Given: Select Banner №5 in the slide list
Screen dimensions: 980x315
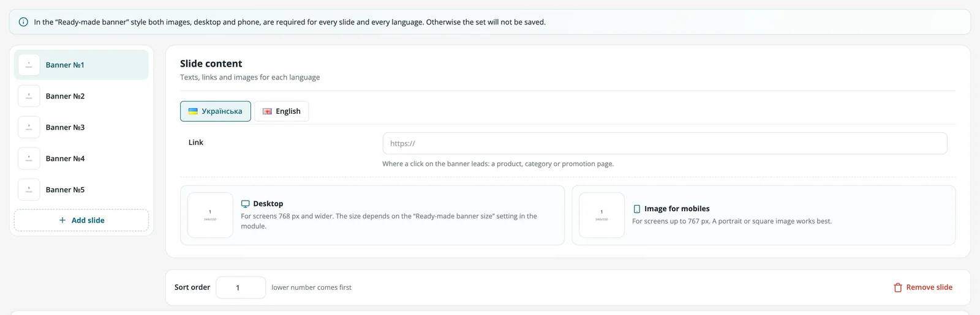Looking at the screenshot, I should [81, 190].
